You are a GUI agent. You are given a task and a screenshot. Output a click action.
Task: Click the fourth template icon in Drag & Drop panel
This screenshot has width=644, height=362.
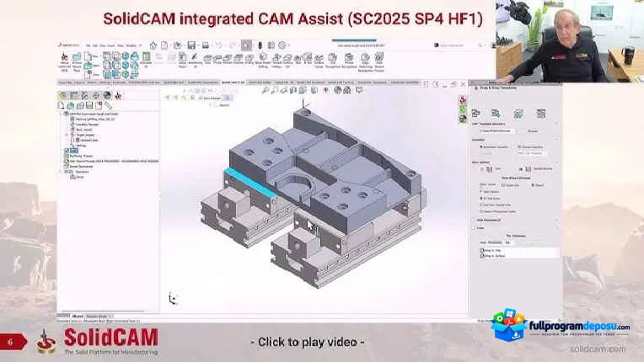pyautogui.click(x=540, y=113)
